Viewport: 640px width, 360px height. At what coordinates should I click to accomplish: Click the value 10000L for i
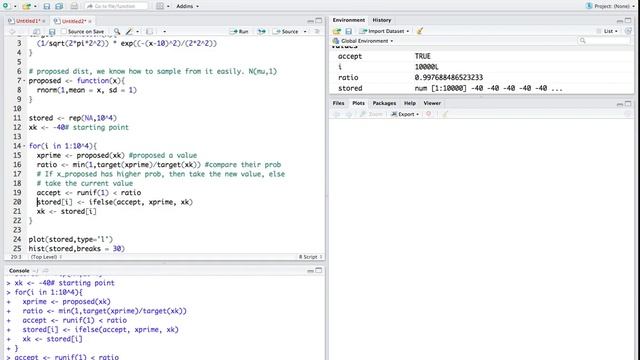427,67
